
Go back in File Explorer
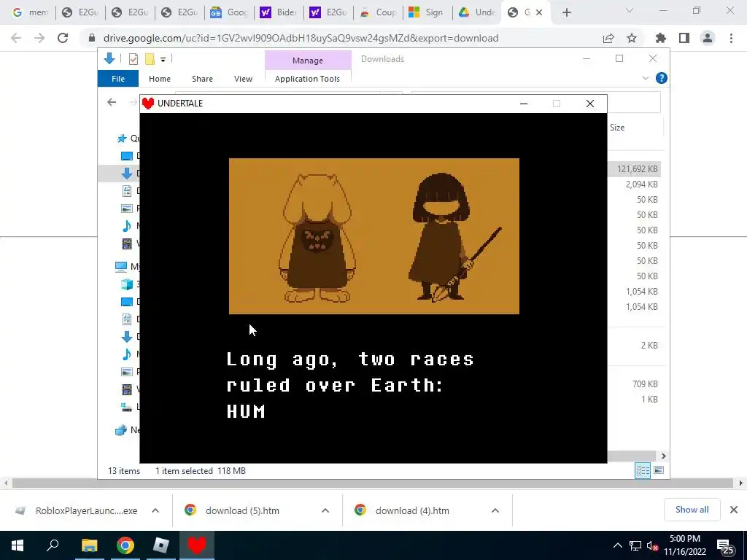[112, 102]
